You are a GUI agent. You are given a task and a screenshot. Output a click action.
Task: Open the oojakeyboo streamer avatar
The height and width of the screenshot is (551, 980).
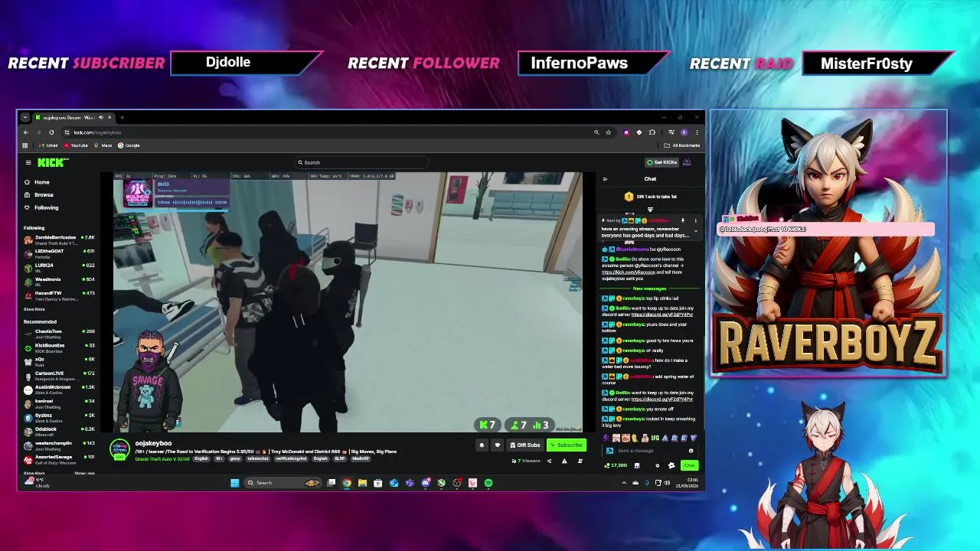pos(119,450)
